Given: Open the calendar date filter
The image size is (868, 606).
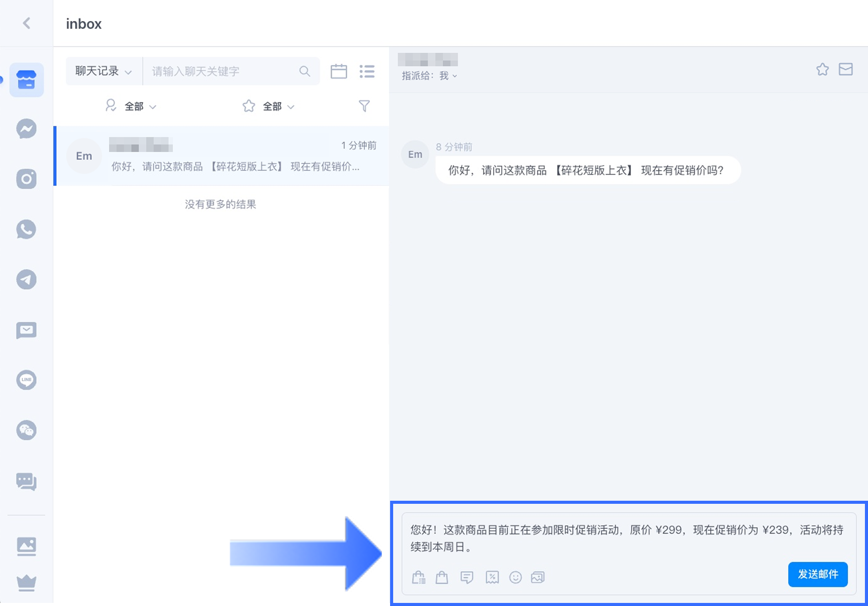Looking at the screenshot, I should point(339,71).
